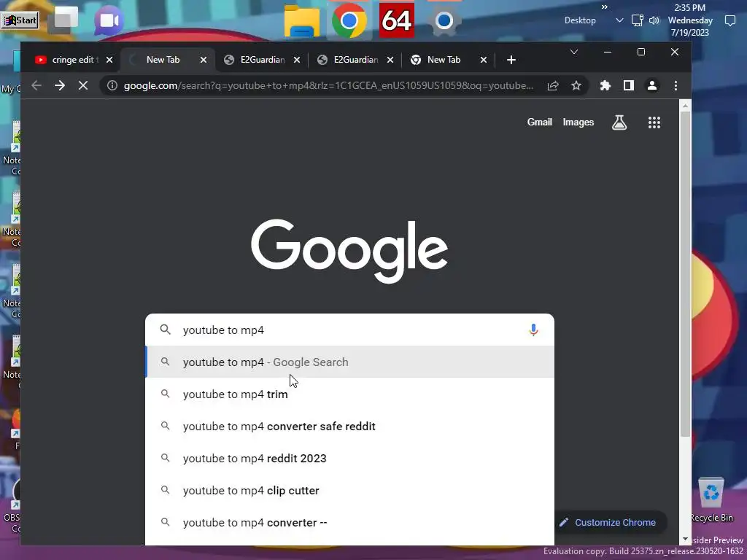The height and width of the screenshot is (560, 747).
Task: Open Recycle Bin desktop icon
Action: (x=711, y=499)
